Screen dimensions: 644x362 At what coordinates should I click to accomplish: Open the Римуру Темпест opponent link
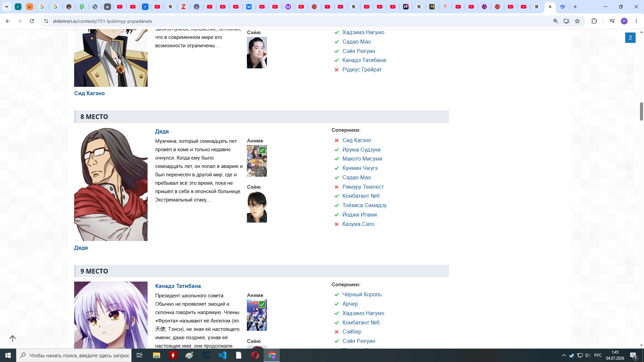[363, 187]
